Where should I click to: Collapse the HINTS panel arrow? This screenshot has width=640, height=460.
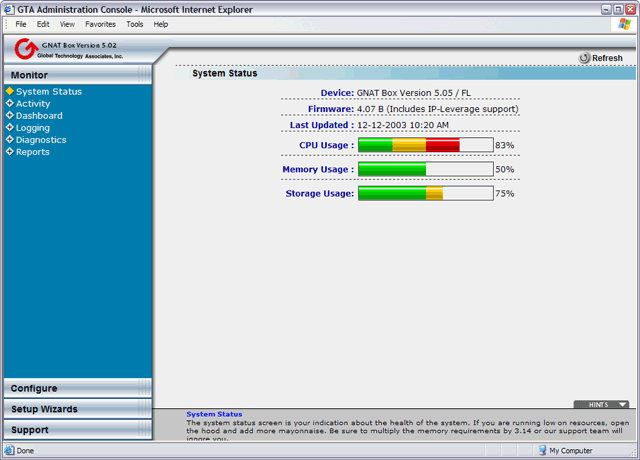(x=622, y=404)
